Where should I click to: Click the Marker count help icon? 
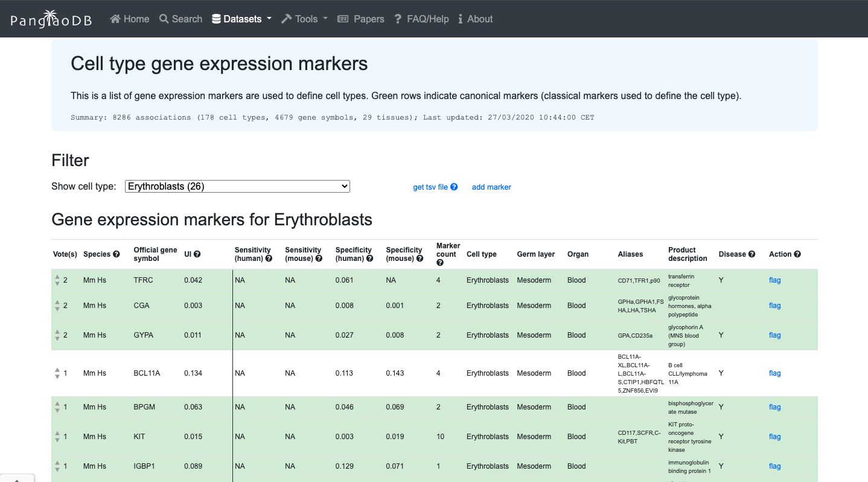tap(440, 263)
